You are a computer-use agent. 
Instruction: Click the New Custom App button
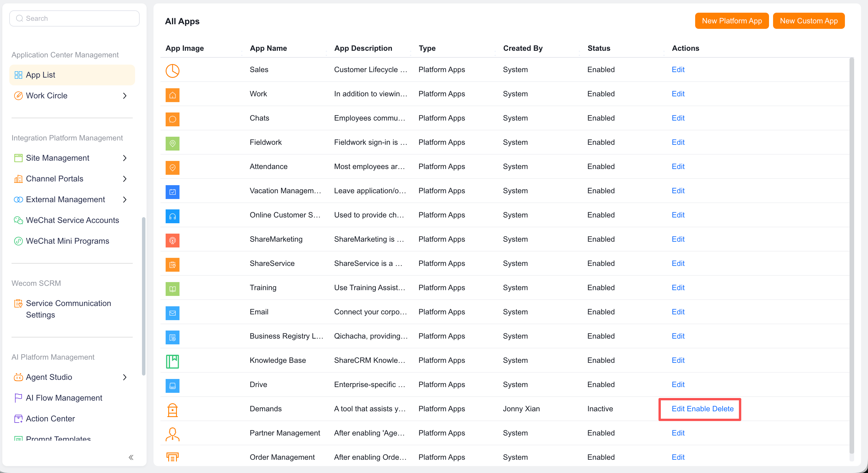coord(808,21)
